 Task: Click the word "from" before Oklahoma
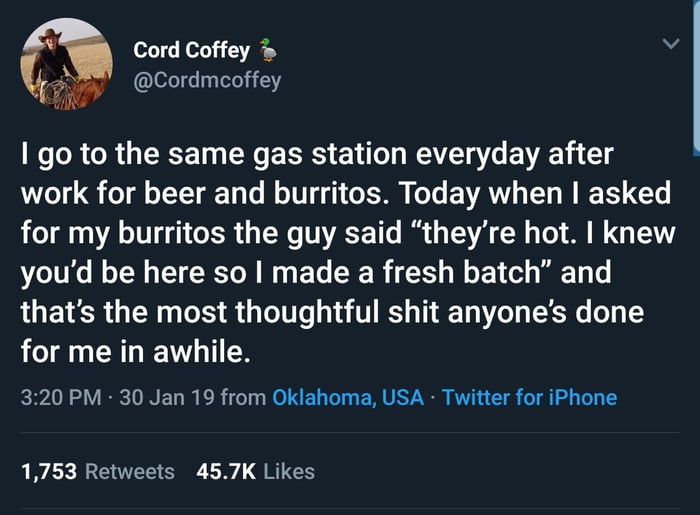pyautogui.click(x=243, y=398)
